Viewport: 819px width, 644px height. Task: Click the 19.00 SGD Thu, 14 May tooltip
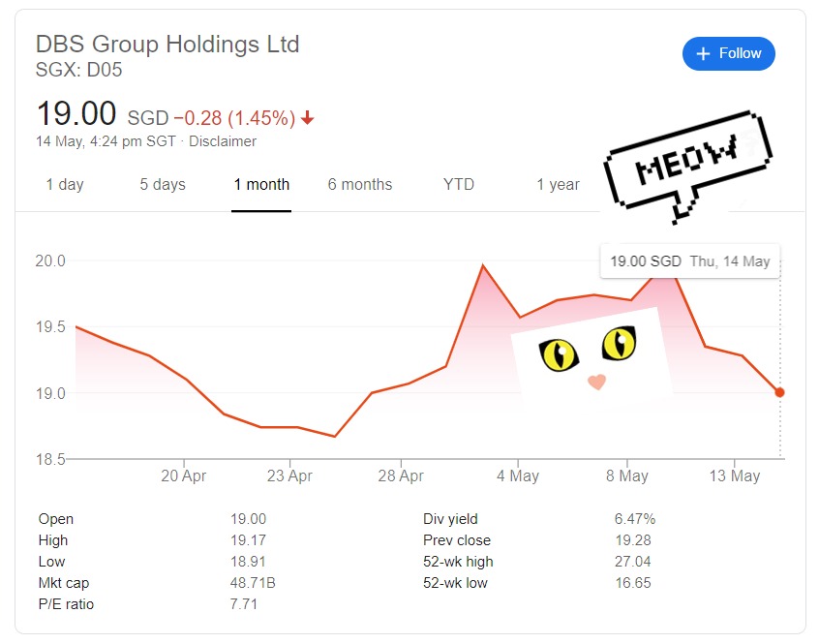click(690, 261)
